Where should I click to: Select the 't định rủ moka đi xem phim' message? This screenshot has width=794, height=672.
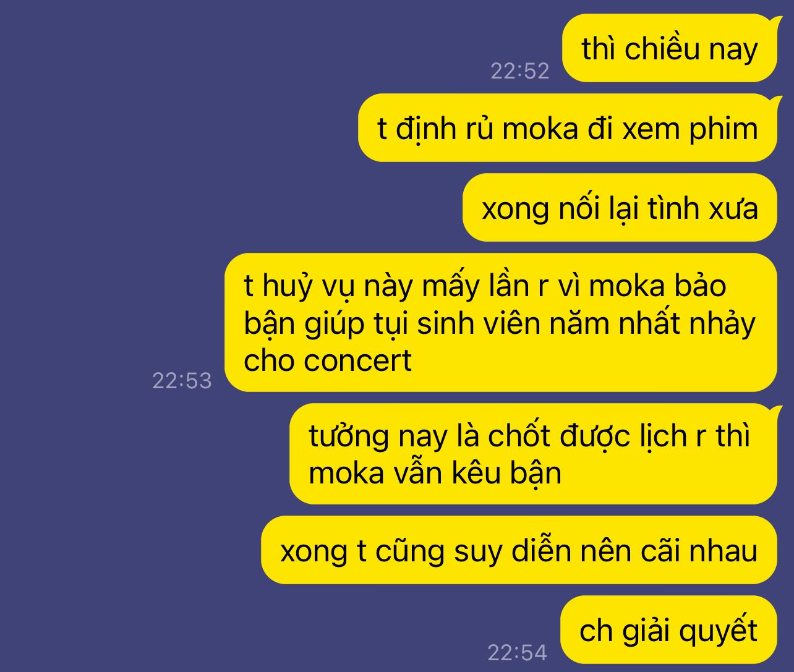coord(567,128)
